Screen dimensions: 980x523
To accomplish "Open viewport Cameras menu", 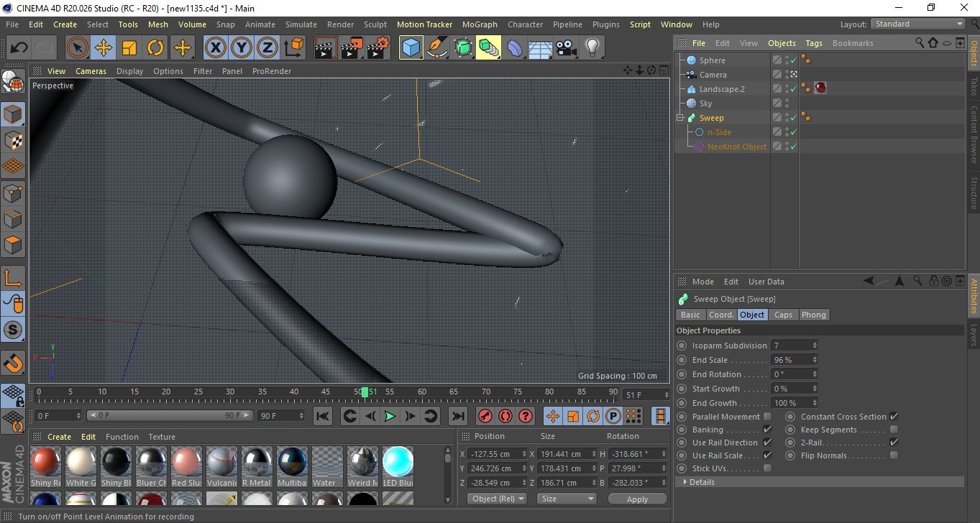I will point(91,71).
